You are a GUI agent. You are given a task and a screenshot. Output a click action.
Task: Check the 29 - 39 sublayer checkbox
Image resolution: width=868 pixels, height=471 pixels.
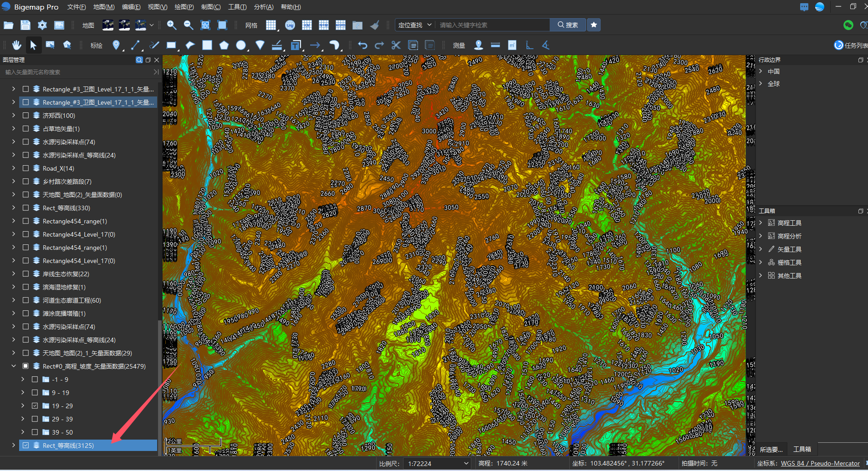coord(35,419)
